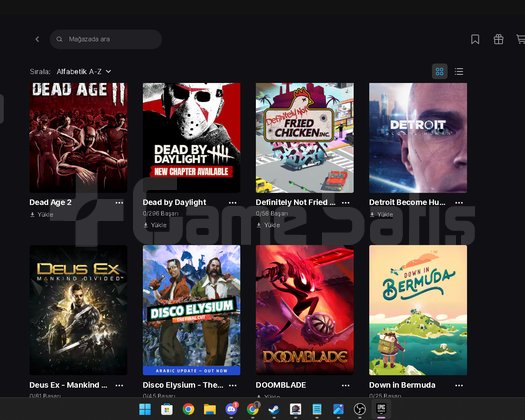Open Steam from the taskbar
Screen dimensions: 525x420
(274, 409)
